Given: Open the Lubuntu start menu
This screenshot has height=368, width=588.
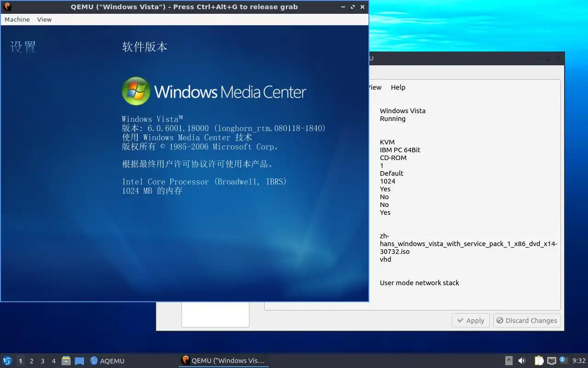Looking at the screenshot, I should pyautogui.click(x=7, y=361).
